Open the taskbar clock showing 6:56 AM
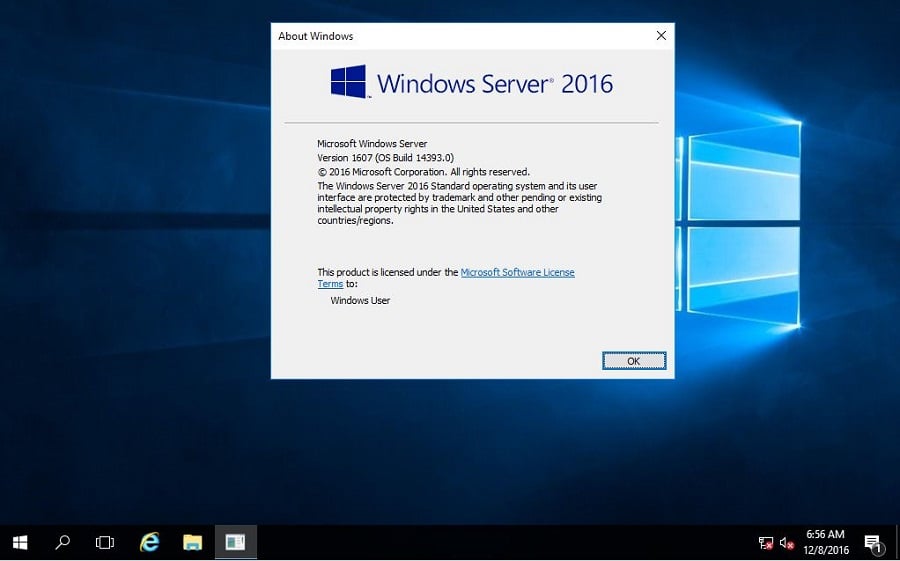 (x=826, y=543)
